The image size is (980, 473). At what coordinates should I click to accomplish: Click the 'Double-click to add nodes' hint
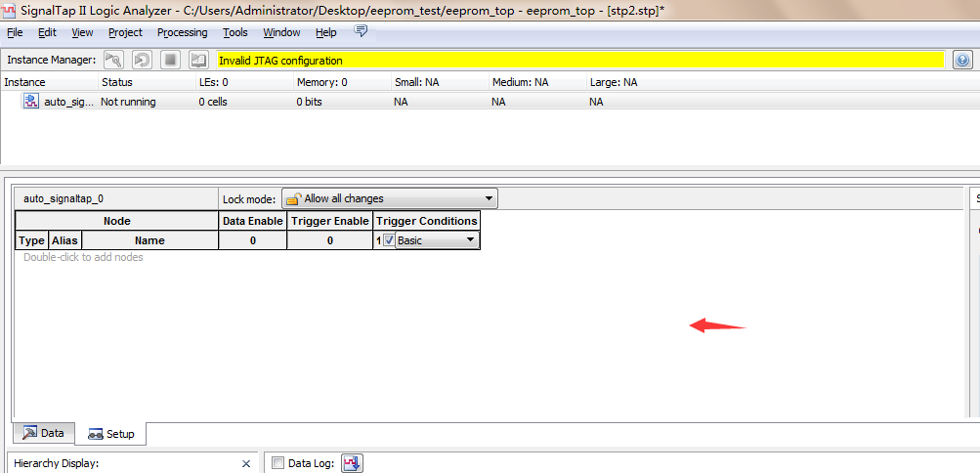point(83,257)
